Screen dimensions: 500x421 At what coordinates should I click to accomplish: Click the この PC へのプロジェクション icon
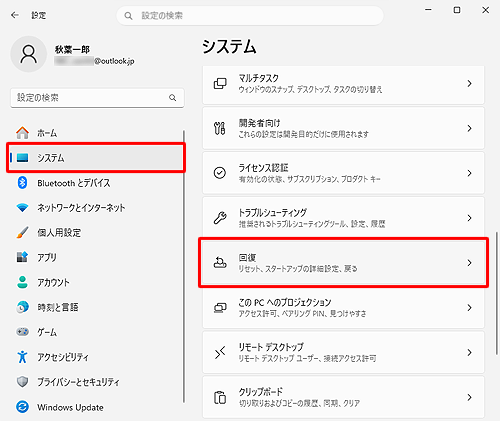pos(220,307)
